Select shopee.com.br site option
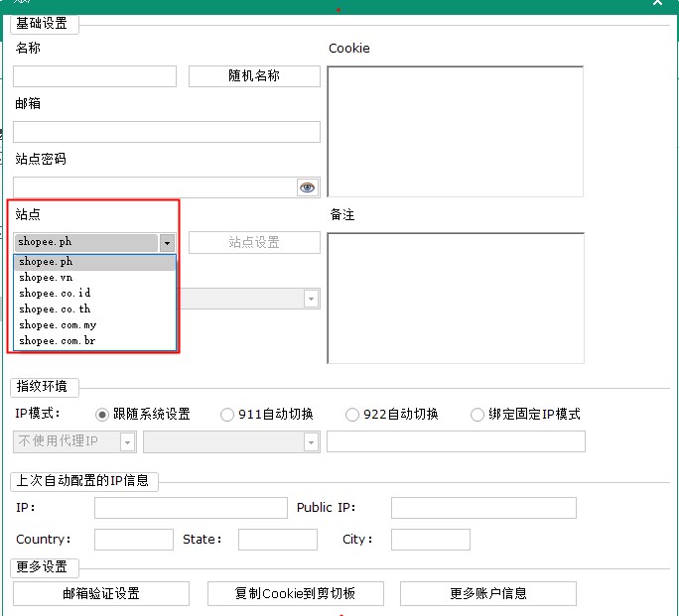 [95, 341]
